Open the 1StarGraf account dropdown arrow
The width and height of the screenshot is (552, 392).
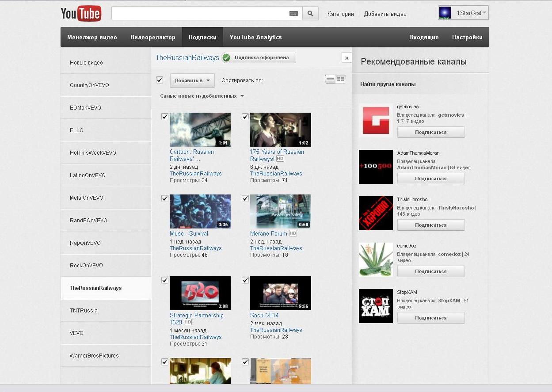tap(485, 13)
